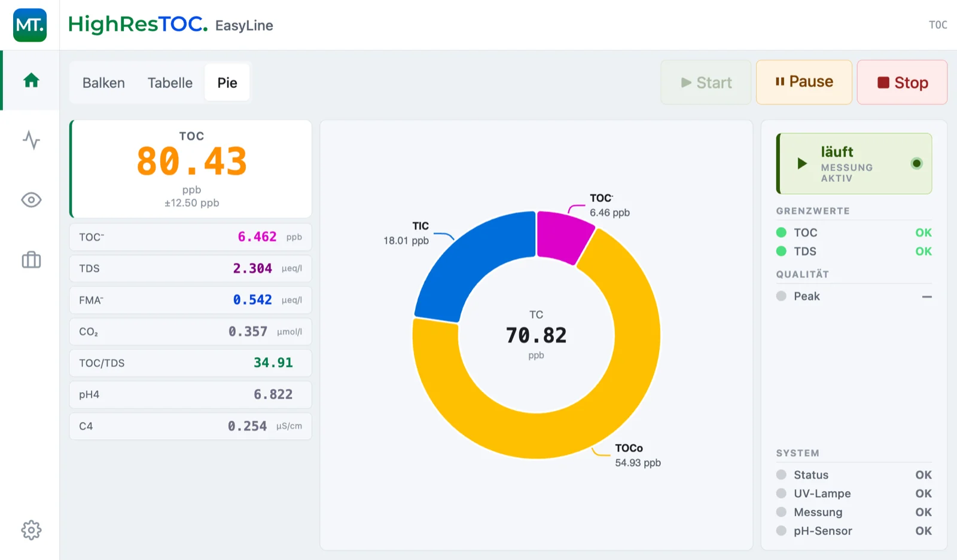Select the TDS 2.304 µeq/l row
The image size is (957, 560).
point(191,268)
